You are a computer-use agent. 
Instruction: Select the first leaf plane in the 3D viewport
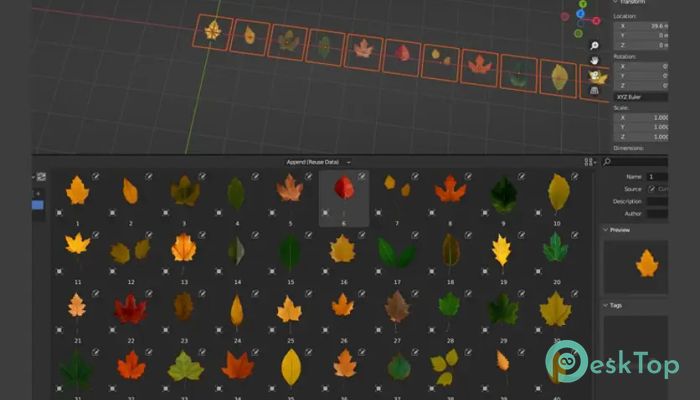[213, 32]
